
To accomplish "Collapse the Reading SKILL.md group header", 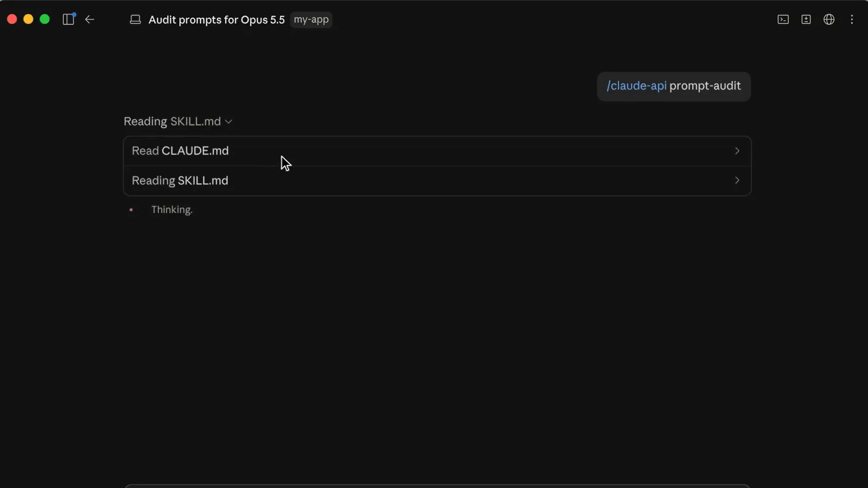I will point(178,121).
